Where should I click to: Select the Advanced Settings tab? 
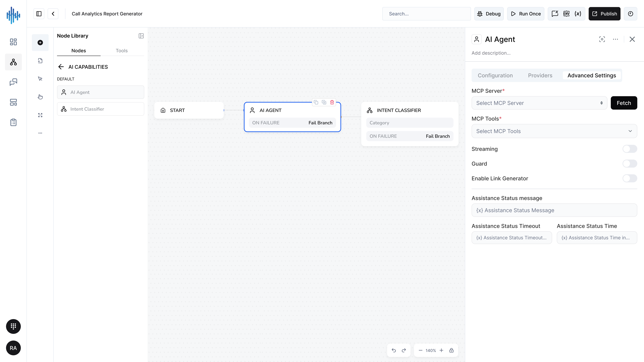pos(592,75)
